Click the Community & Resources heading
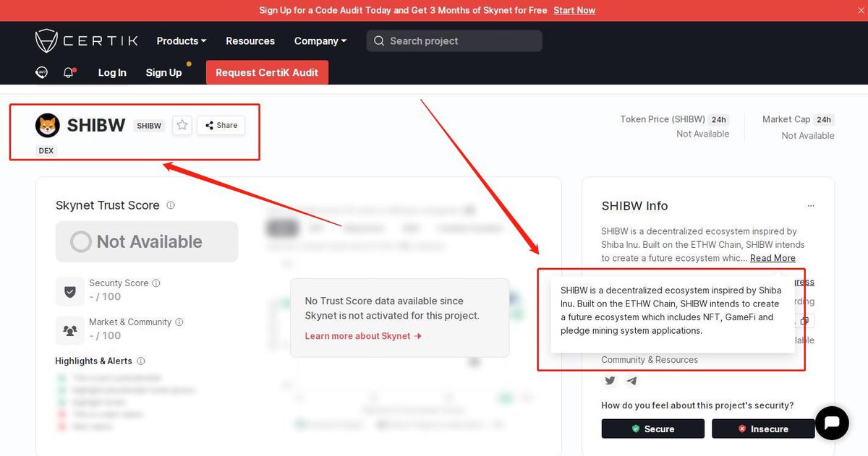The image size is (868, 456). click(x=650, y=360)
